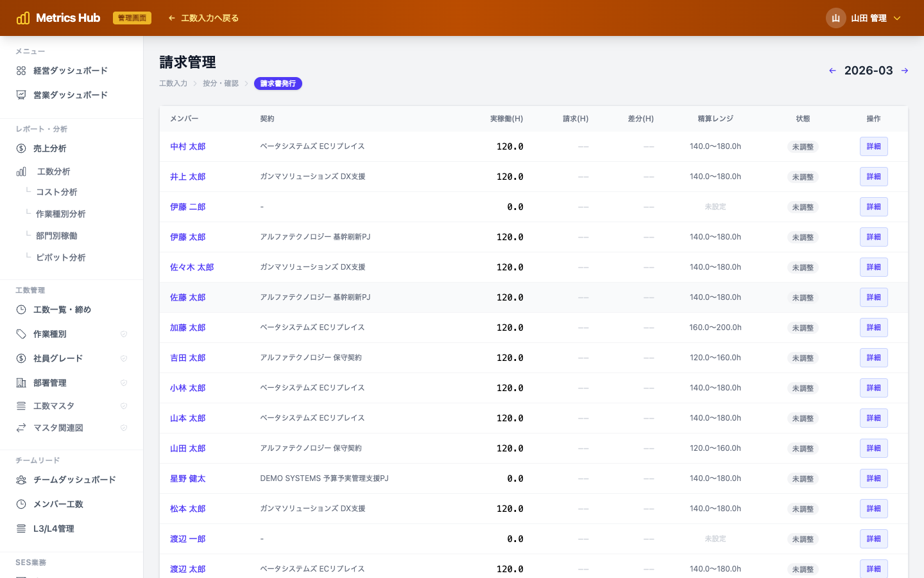Viewport: 924px width, 578px height.
Task: Click the 管理画面 badge
Action: click(x=132, y=18)
